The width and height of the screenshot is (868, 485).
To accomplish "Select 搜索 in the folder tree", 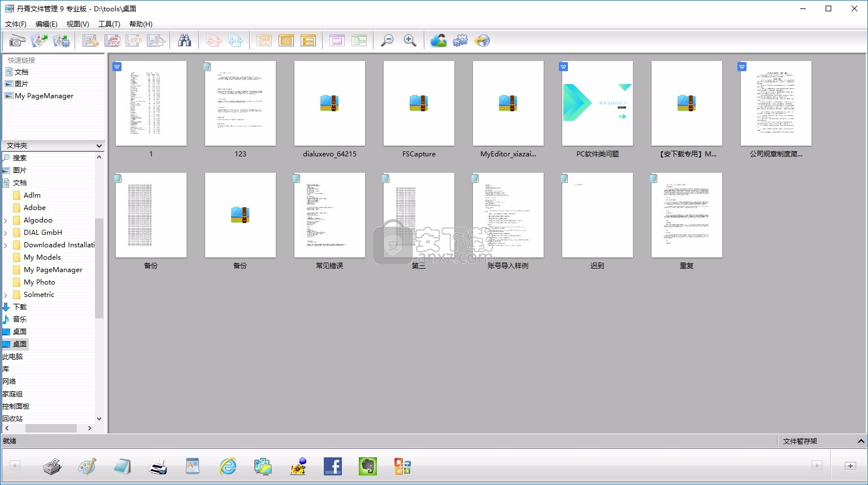I will pyautogui.click(x=20, y=158).
